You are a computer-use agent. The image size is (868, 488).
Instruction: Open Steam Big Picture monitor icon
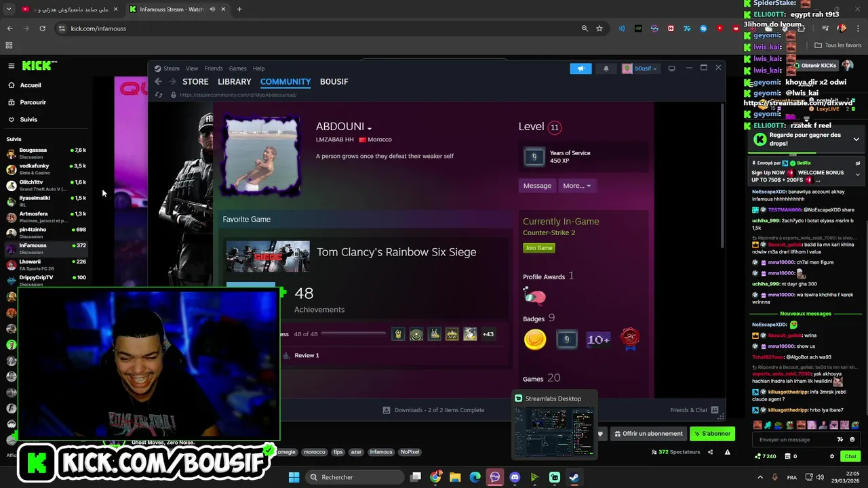coord(671,68)
